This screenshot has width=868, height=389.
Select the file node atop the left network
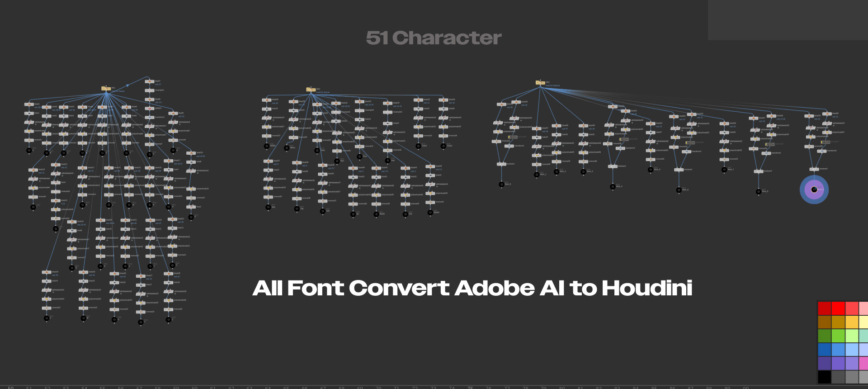(x=106, y=89)
